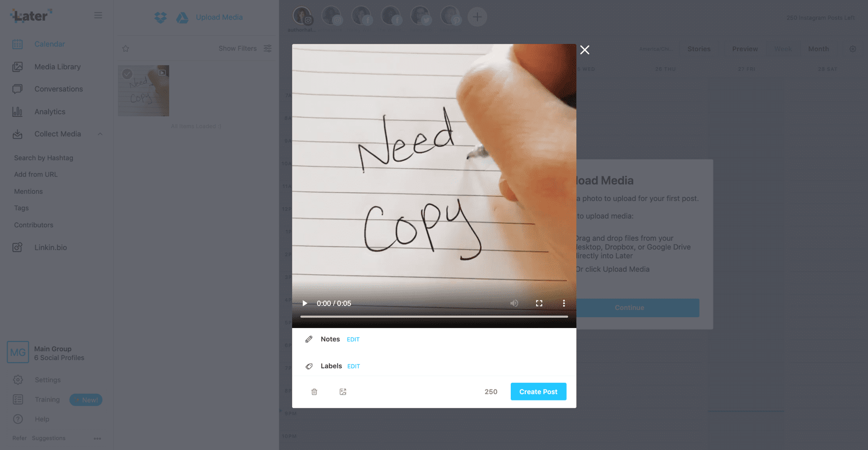868x450 pixels.
Task: Mute the video with the speaker icon
Action: point(514,303)
